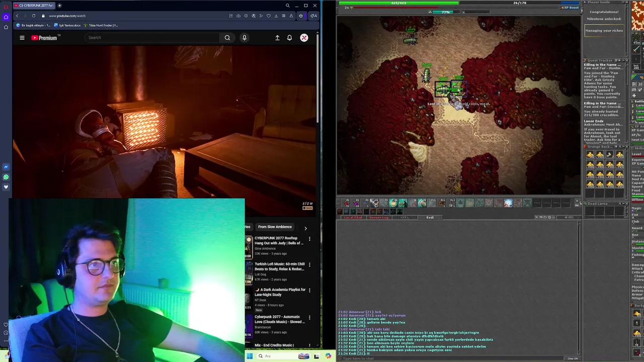Open a new browser tab
The width and height of the screenshot is (644, 362).
pyautogui.click(x=59, y=6)
